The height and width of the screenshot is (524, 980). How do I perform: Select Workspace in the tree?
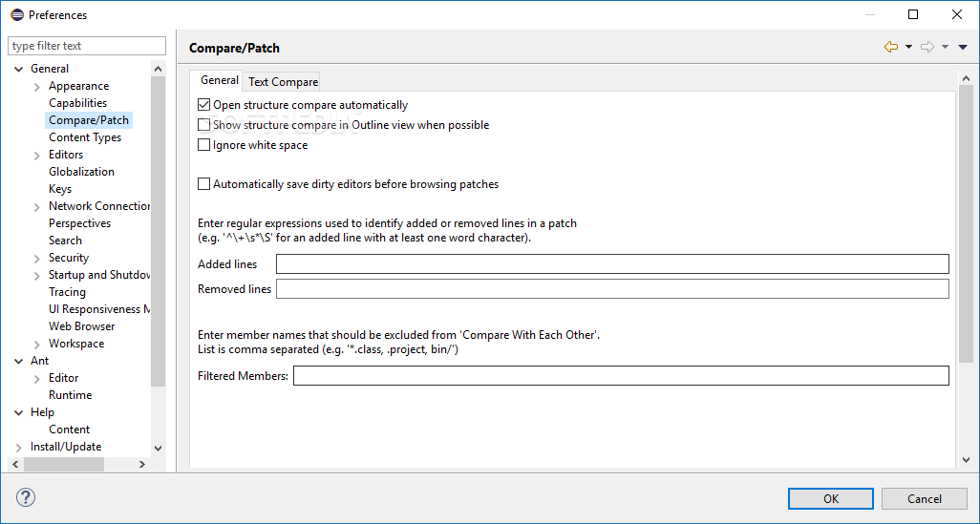76,344
